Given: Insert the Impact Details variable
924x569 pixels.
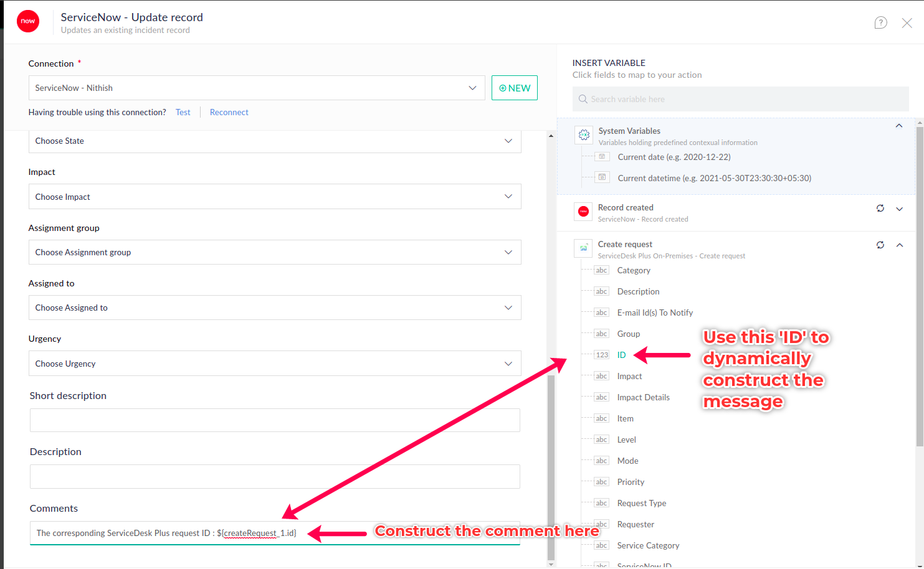Looking at the screenshot, I should pos(644,397).
